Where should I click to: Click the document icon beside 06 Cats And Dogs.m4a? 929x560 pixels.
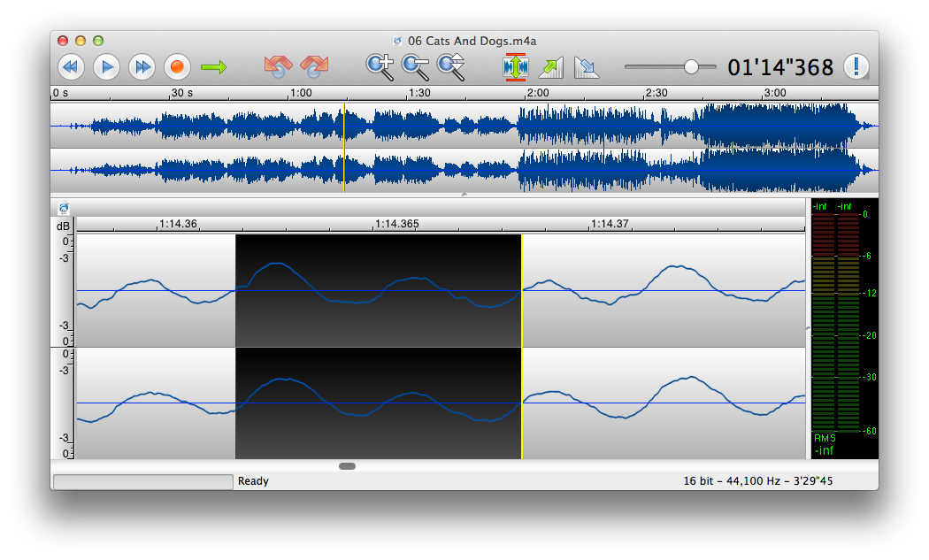pos(397,41)
